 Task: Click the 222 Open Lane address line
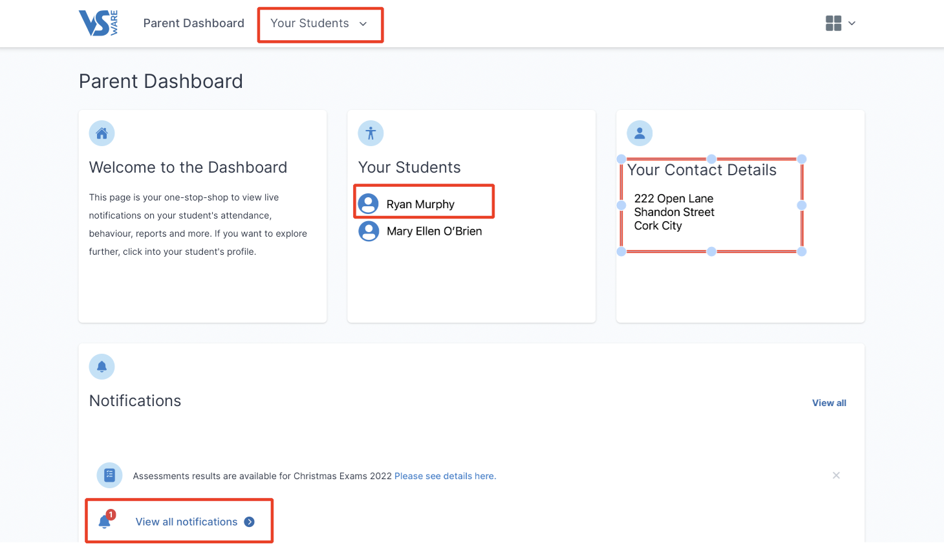pyautogui.click(x=674, y=199)
